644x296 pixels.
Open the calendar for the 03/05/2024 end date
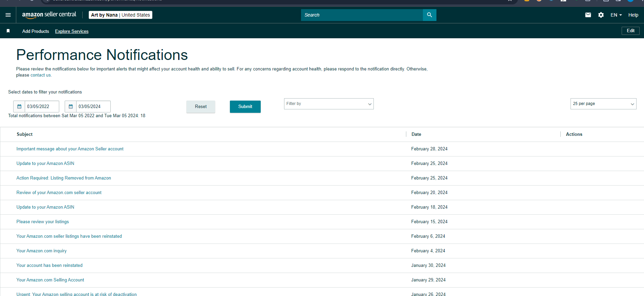71,106
